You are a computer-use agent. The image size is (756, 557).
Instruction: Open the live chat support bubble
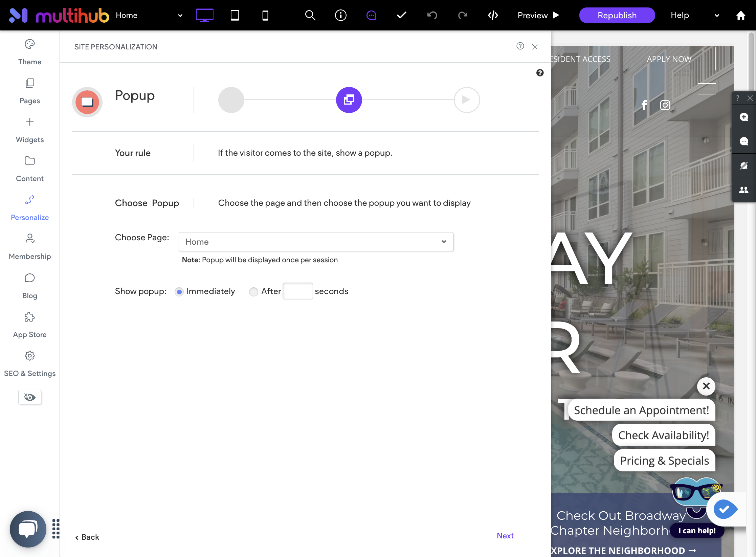tap(28, 529)
